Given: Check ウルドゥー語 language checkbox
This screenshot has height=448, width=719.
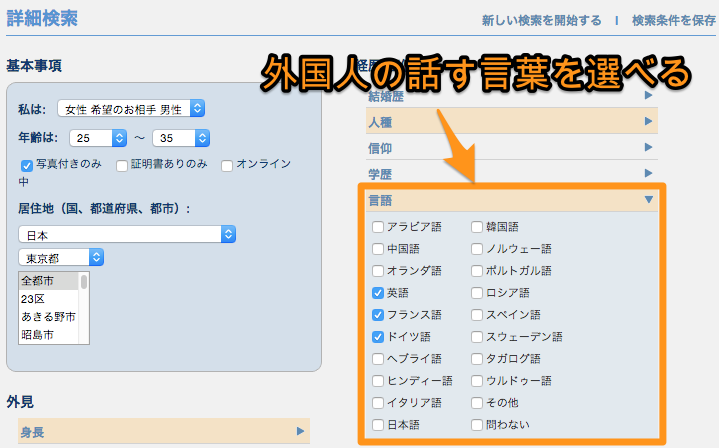Looking at the screenshot, I should pyautogui.click(x=477, y=381).
